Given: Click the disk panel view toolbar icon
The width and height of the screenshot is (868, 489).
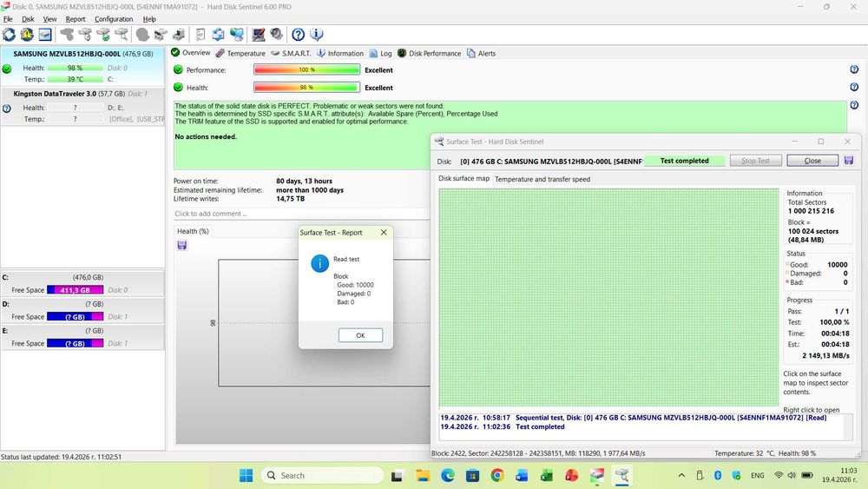Looking at the screenshot, I should click(x=45, y=35).
